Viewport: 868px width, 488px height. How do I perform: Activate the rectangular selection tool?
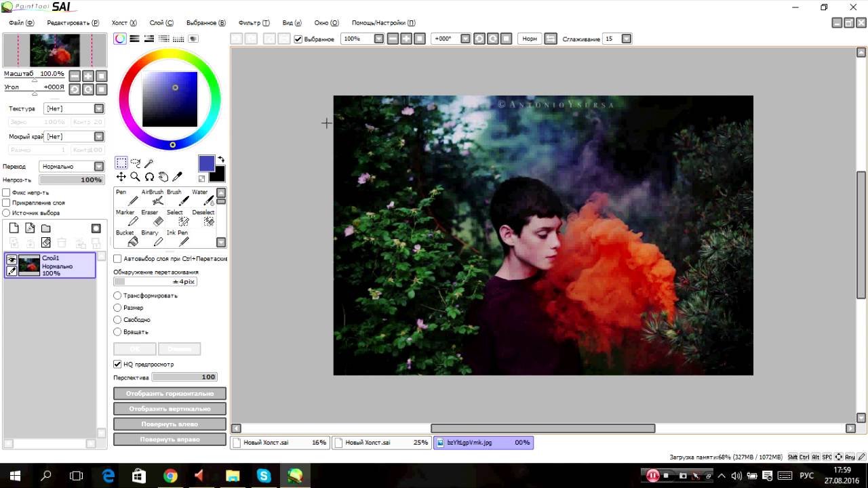(x=121, y=163)
